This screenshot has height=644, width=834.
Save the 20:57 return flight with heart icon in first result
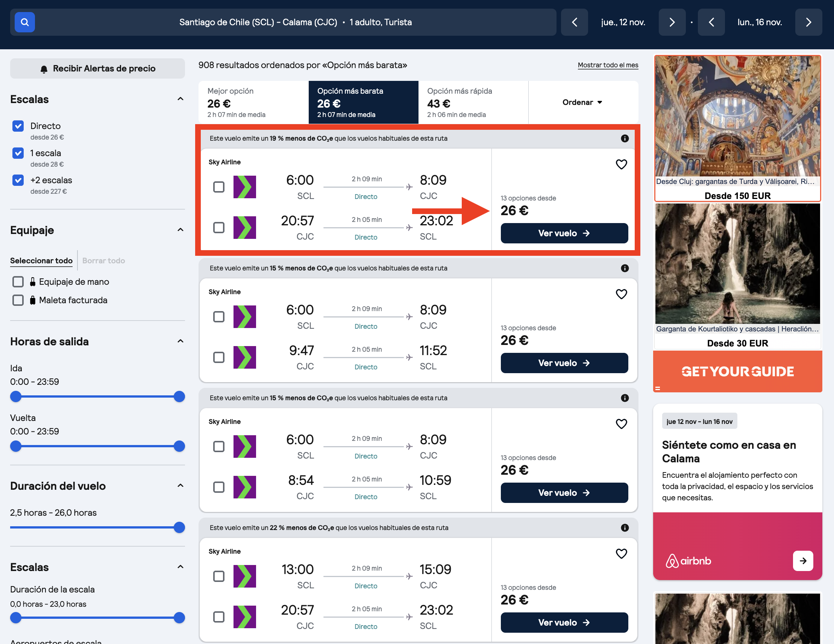coord(621,164)
